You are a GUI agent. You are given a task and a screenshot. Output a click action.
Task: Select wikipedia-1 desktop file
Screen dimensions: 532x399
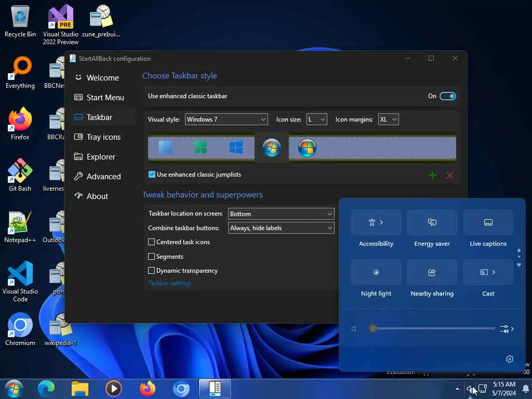[x=60, y=330]
